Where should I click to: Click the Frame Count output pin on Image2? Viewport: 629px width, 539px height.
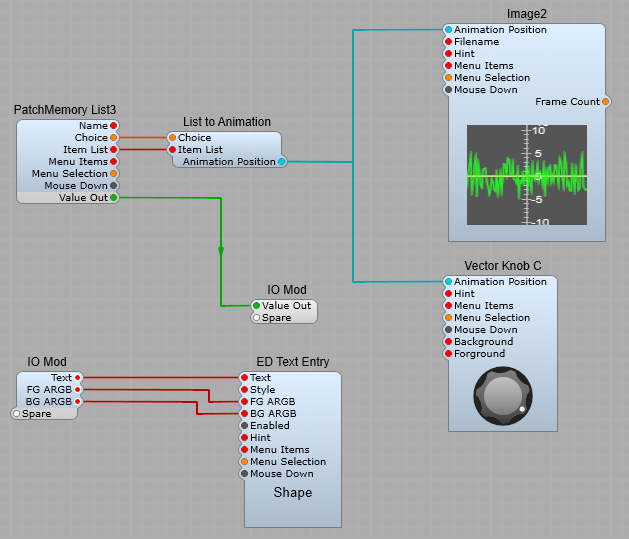click(606, 102)
